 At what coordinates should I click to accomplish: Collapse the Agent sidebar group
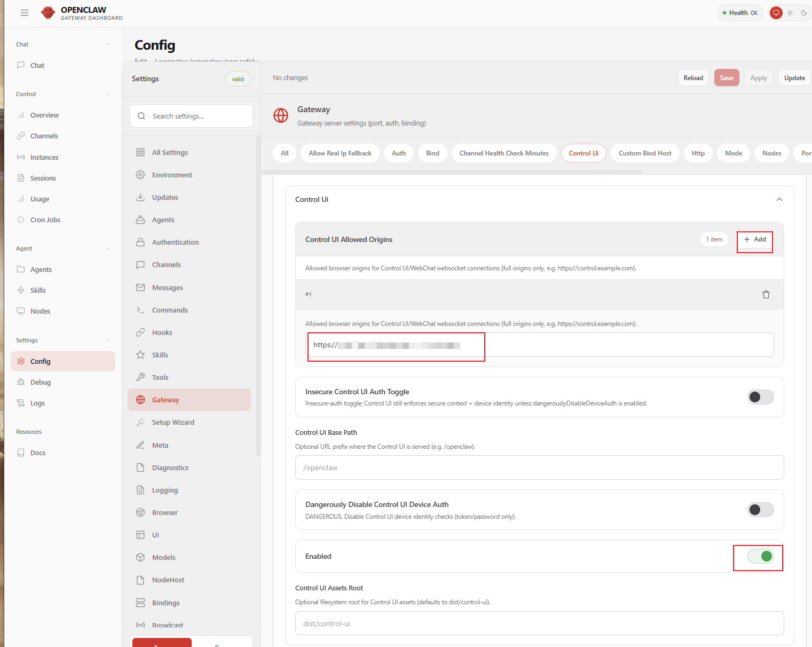tap(108, 248)
